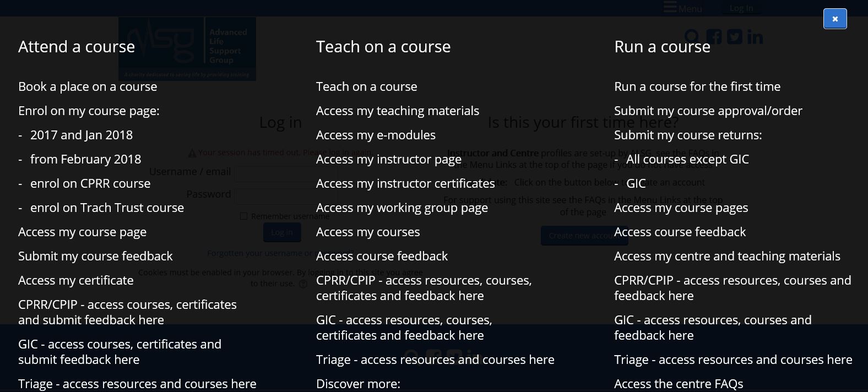Open 'enrol on Trach Trust course'
The height and width of the screenshot is (392, 868).
click(x=107, y=208)
